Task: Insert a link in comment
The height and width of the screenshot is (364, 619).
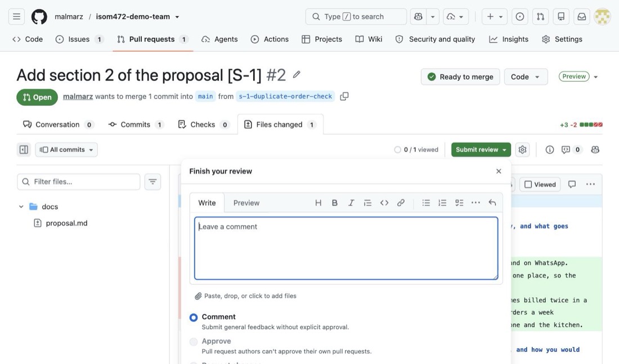Action: 401,203
